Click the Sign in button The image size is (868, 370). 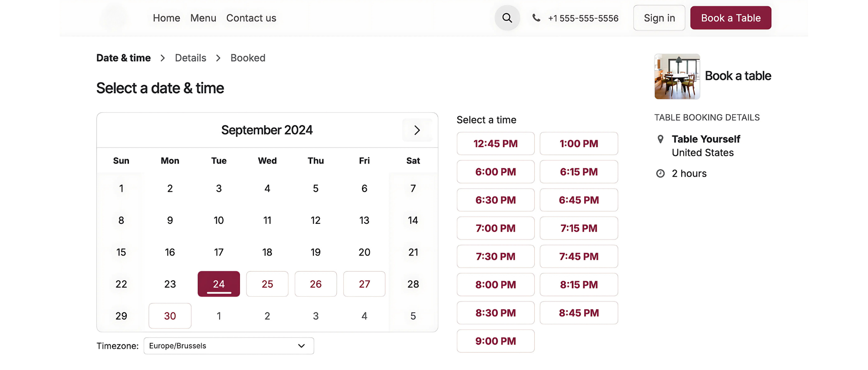click(x=659, y=18)
